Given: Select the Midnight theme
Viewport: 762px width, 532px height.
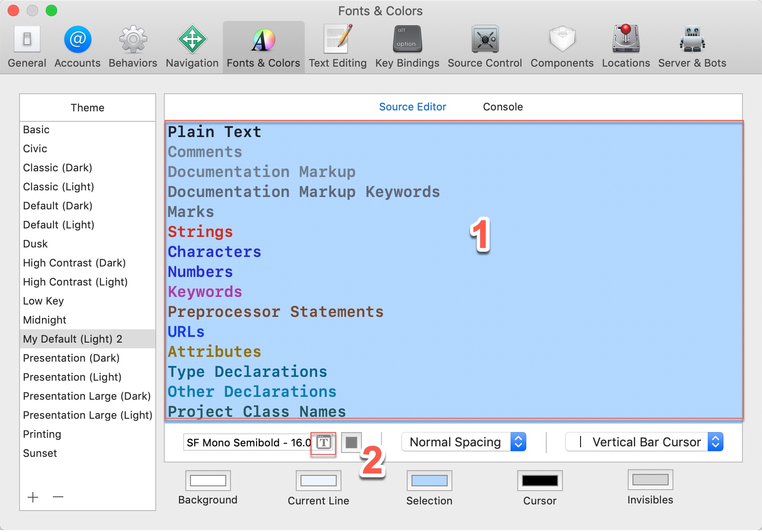Looking at the screenshot, I should pos(88,320).
